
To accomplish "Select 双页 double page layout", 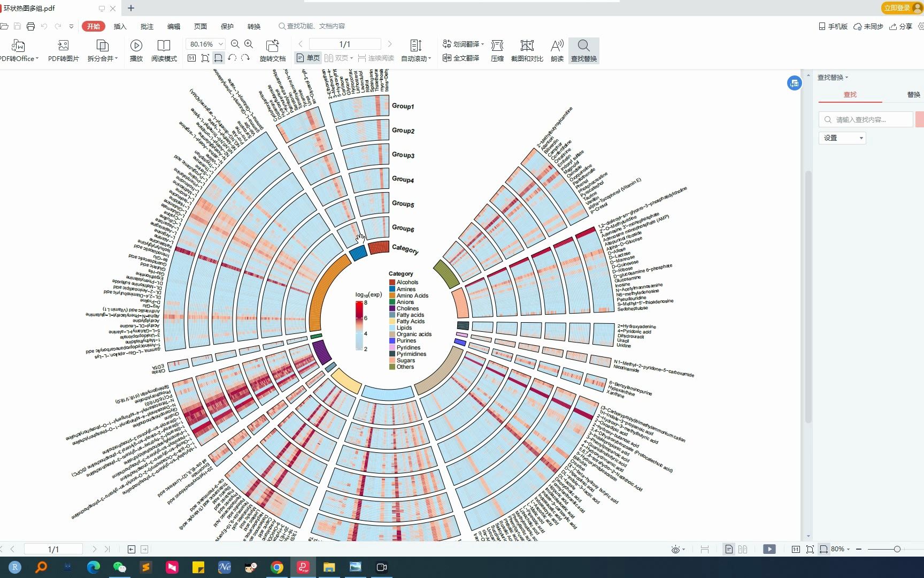I will click(336, 58).
